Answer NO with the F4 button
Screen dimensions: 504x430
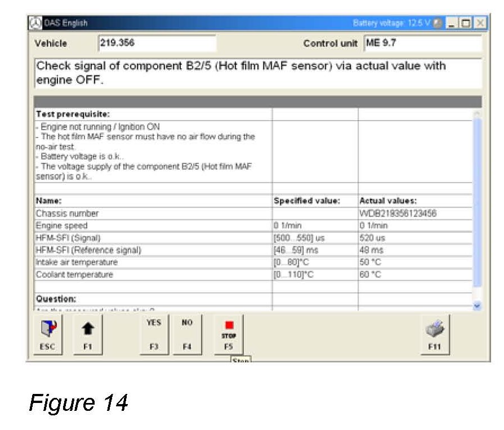(x=188, y=335)
